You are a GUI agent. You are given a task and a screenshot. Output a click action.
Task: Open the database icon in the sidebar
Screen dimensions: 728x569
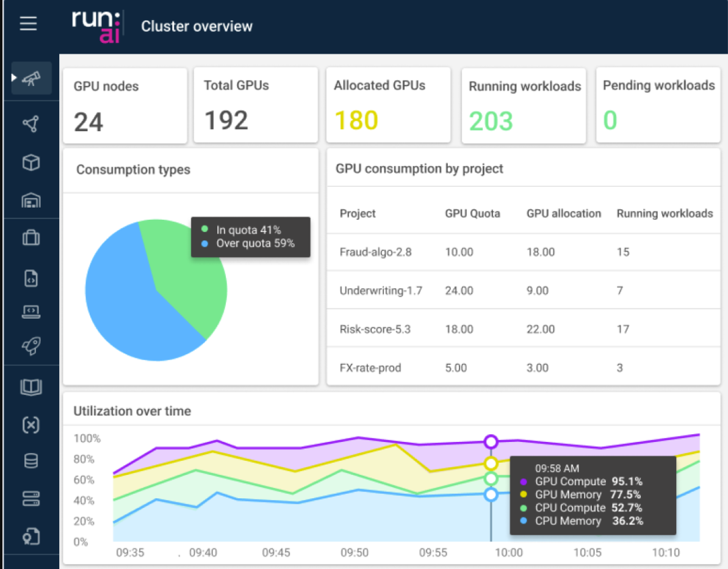(29, 460)
